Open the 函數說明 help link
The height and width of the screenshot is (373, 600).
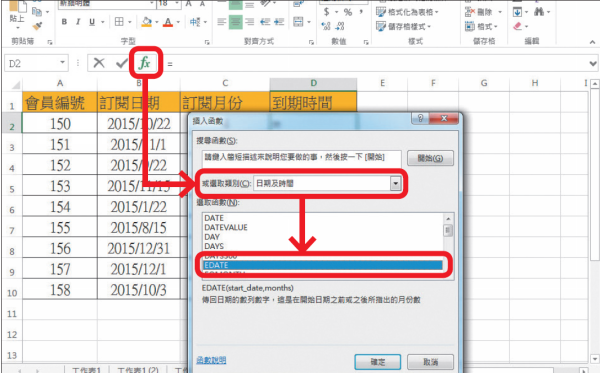(x=211, y=360)
